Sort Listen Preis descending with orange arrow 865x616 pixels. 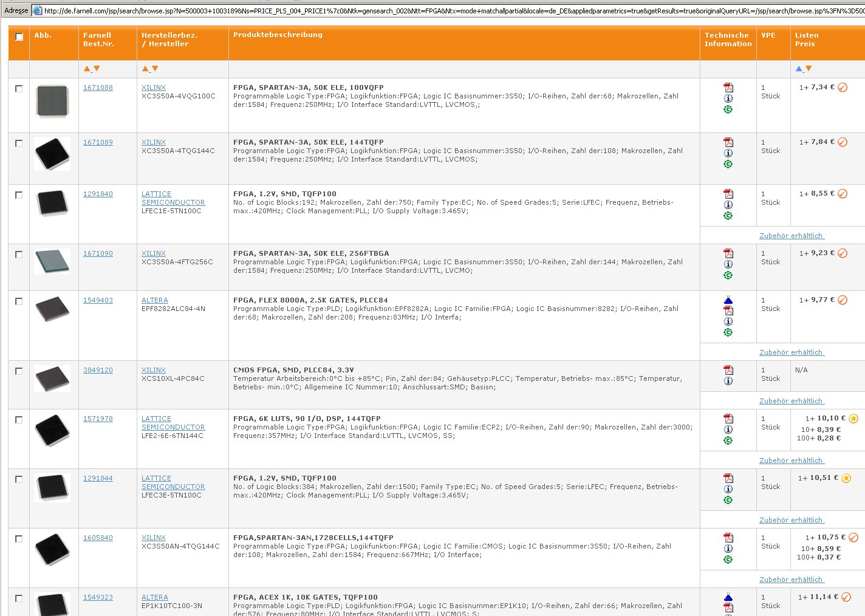[x=809, y=69]
